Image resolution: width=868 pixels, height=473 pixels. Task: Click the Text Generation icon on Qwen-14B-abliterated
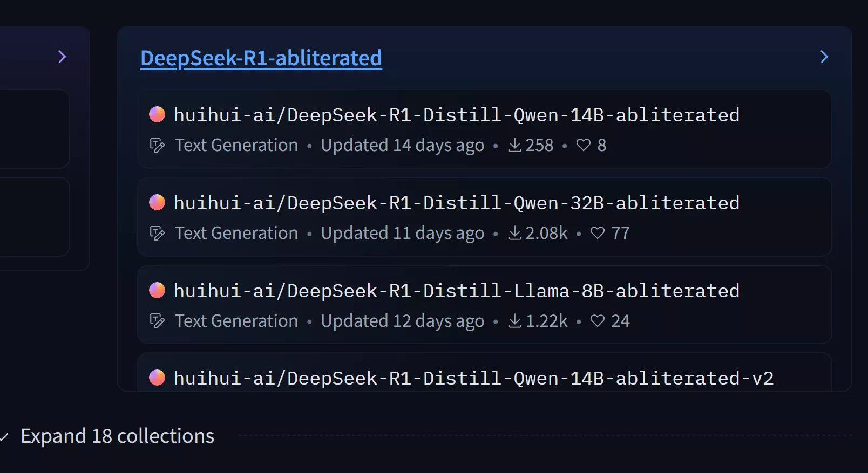[x=156, y=145]
